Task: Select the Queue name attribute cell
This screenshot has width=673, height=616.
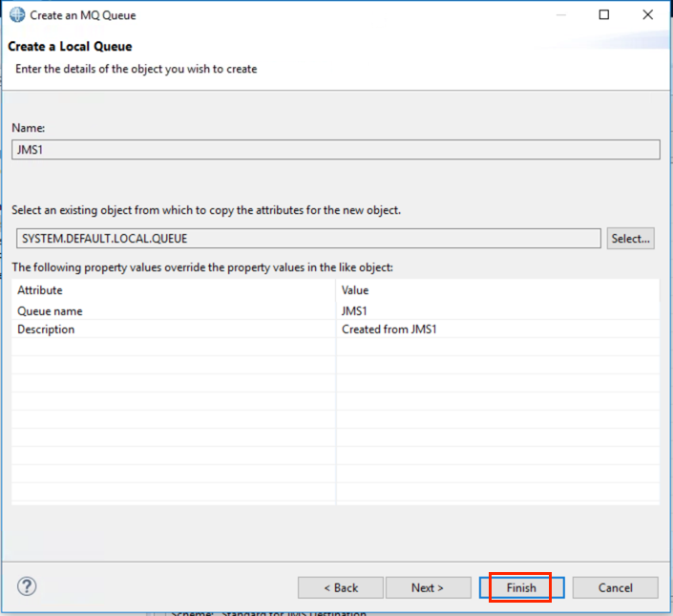Action: tap(174, 310)
